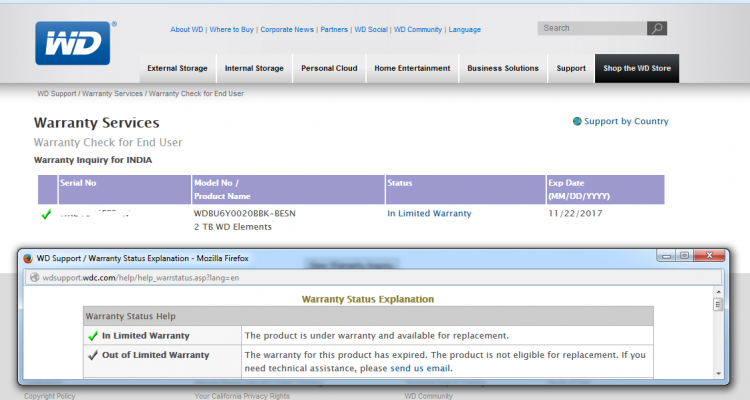Click the Copyright Policy footer link
The width and height of the screenshot is (750, 400).
pos(50,396)
